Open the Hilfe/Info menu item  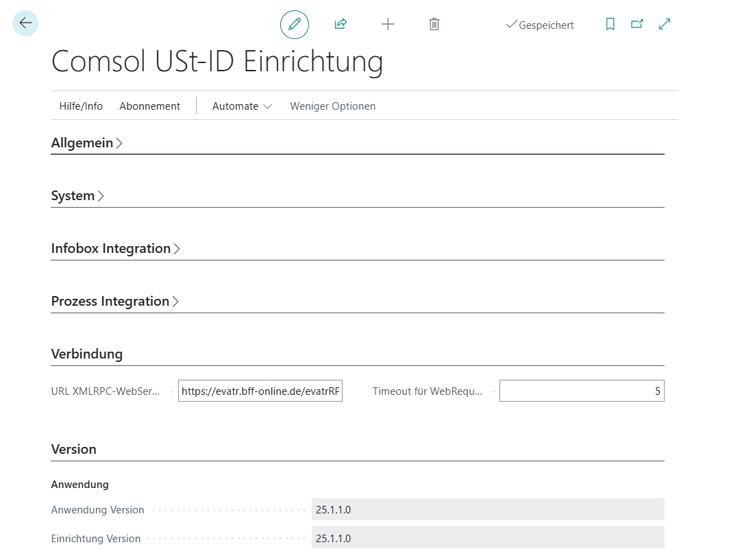click(81, 106)
